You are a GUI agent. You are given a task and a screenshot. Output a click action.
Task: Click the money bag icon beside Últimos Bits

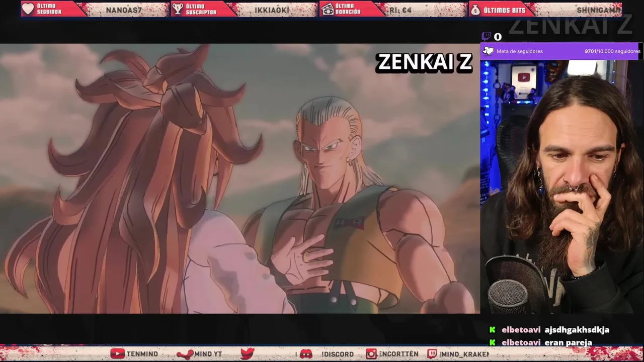pyautogui.click(x=475, y=10)
